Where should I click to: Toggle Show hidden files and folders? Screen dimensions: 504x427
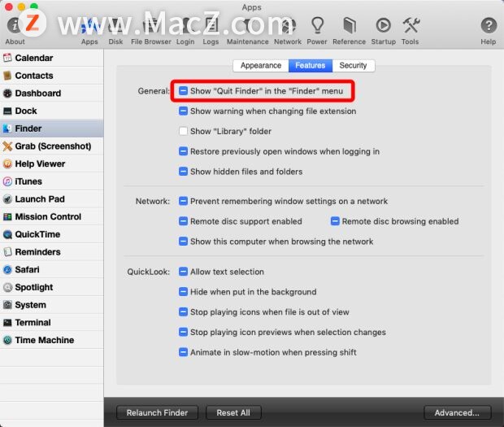pos(183,172)
